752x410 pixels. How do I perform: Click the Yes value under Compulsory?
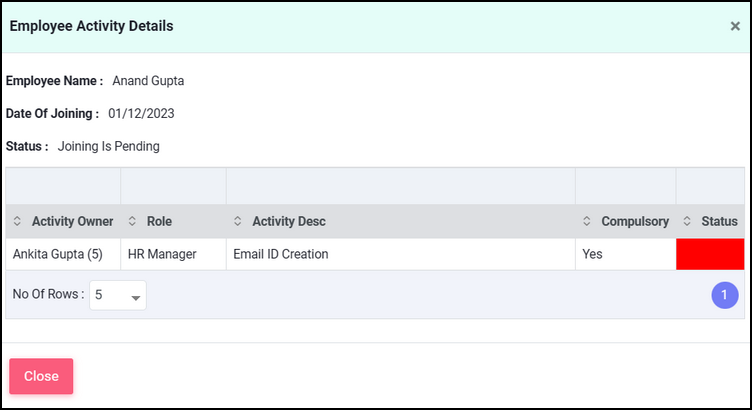[x=592, y=254]
